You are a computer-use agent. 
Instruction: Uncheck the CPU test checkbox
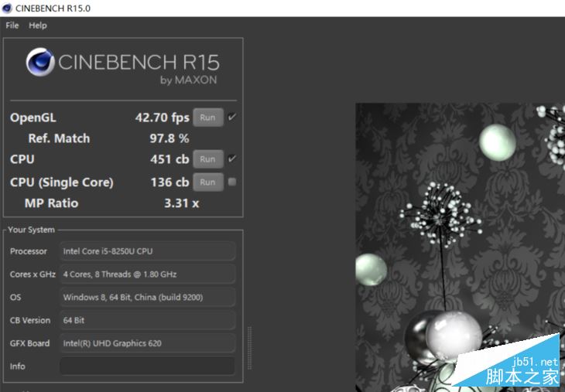coord(232,159)
